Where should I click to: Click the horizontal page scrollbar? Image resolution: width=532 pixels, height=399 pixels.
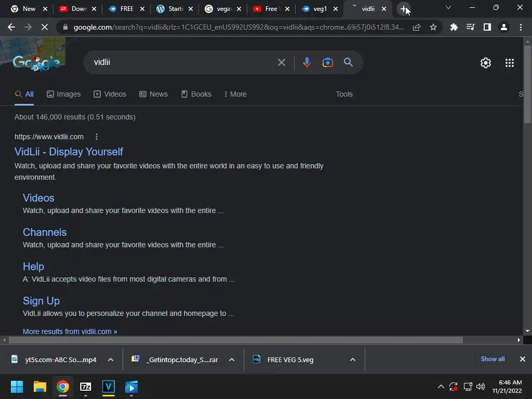click(236, 340)
